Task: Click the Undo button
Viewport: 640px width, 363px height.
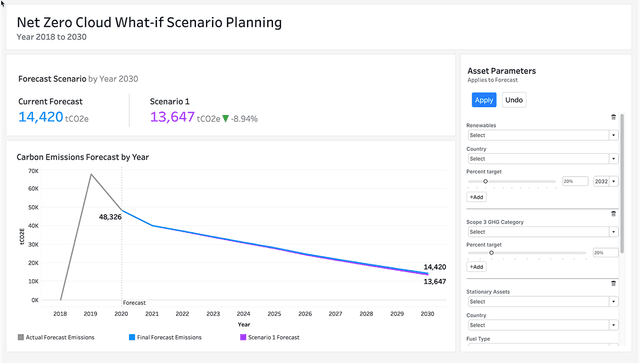Action: point(514,100)
